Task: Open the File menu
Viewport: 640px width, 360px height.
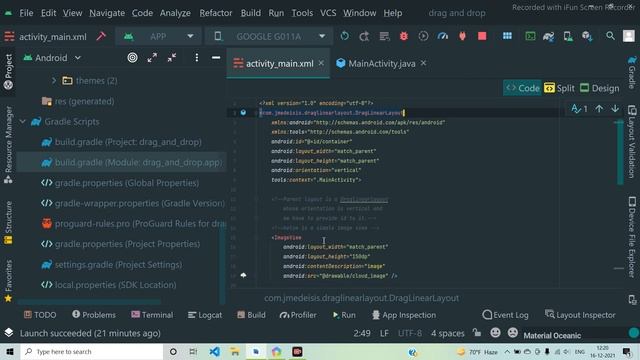Action: tap(26, 13)
